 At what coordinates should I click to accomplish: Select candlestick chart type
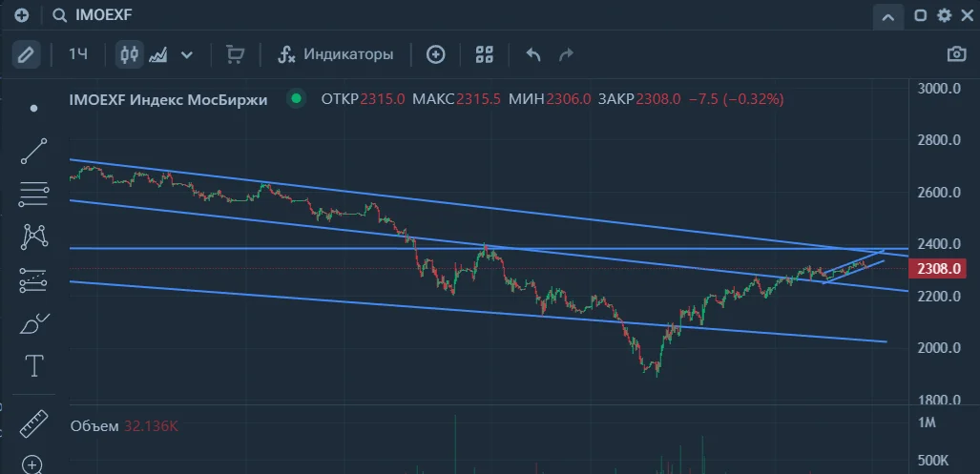click(x=130, y=55)
